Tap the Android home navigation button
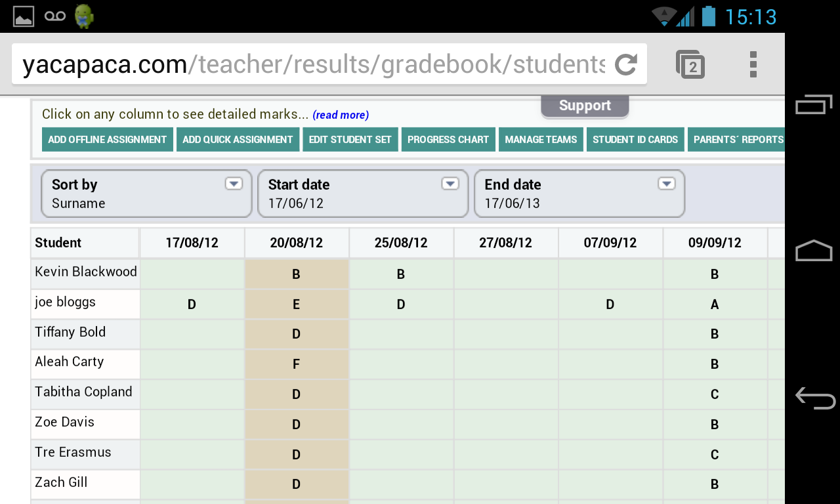 click(814, 251)
